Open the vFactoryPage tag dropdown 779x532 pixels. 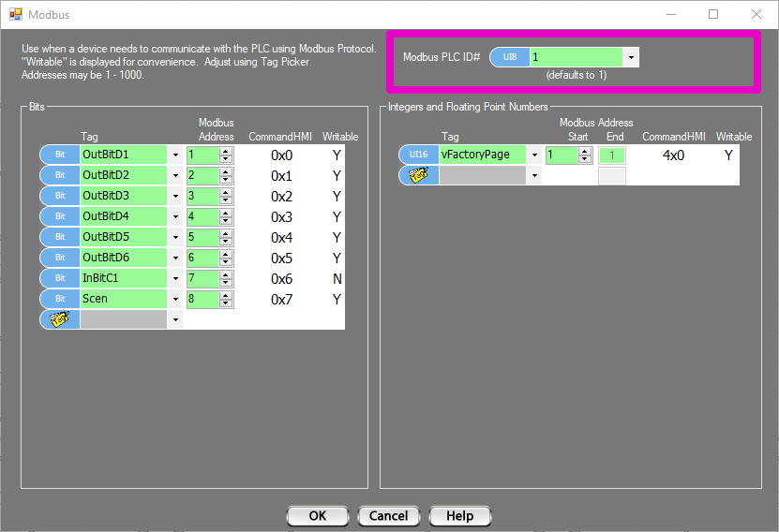point(534,155)
